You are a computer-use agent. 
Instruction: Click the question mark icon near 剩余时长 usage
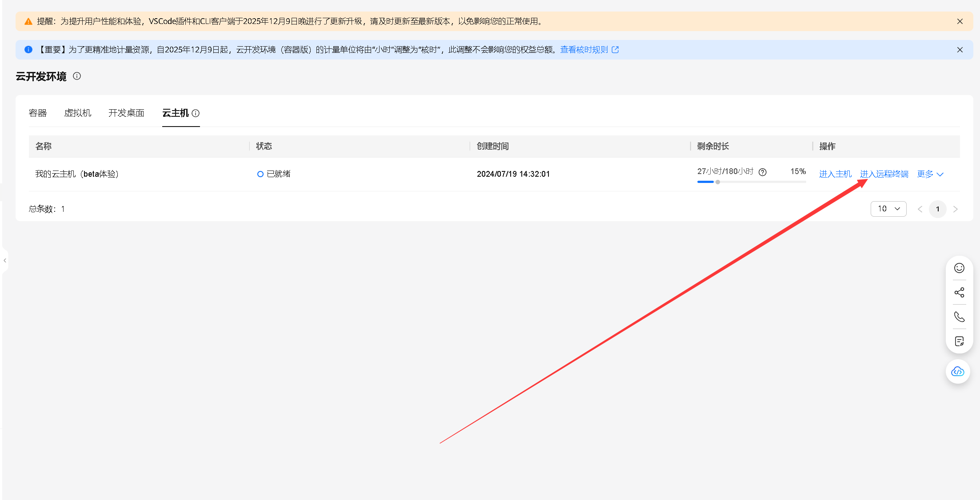coord(763,172)
